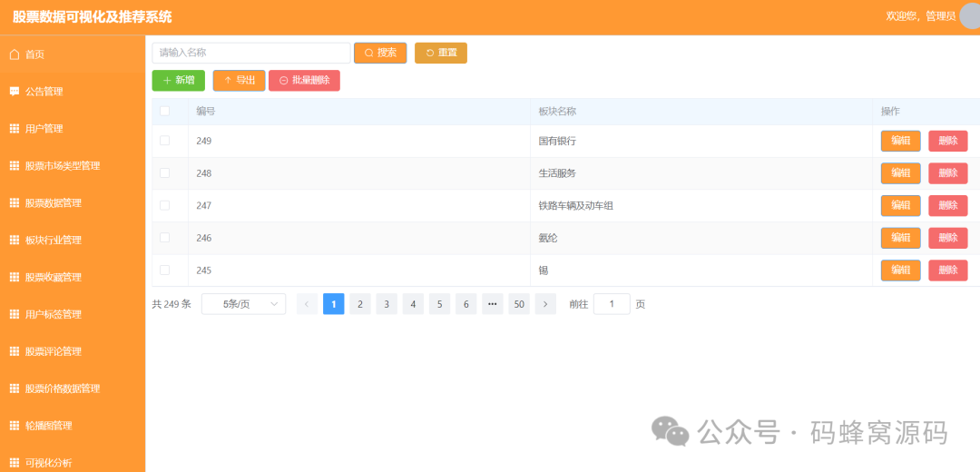
Task: Open 公告管理 in the sidebar
Action: [73, 92]
